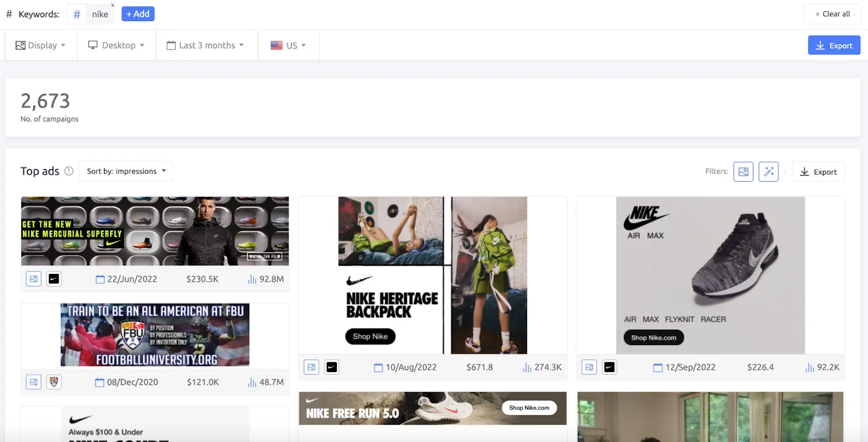Image resolution: width=868 pixels, height=442 pixels.
Task: Toggle the magic wand creative filter
Action: 768,171
